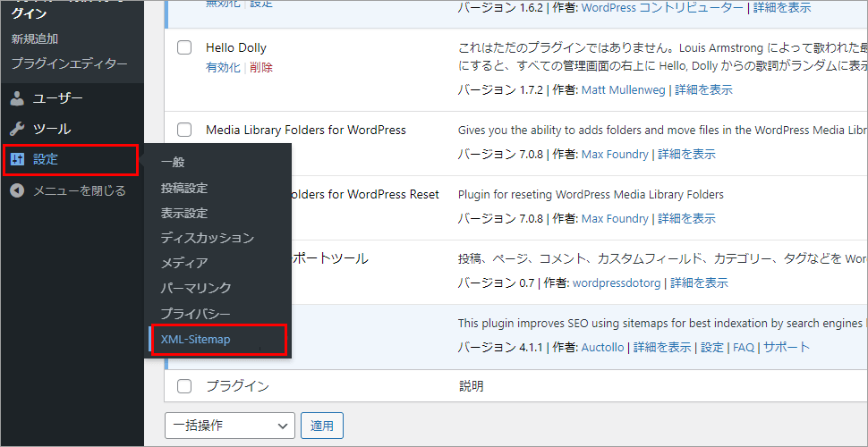Click the 適用 apply button
This screenshot has height=447, width=868.
point(322,426)
